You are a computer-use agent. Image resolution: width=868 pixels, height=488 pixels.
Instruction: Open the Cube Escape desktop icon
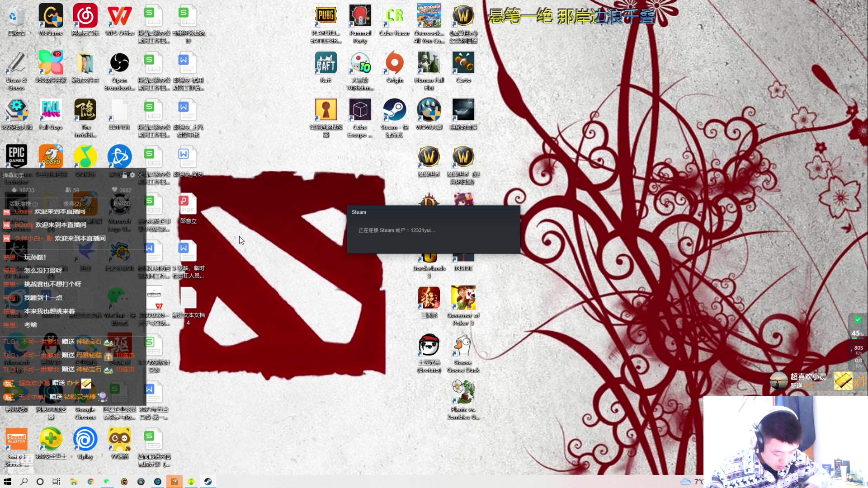click(360, 118)
